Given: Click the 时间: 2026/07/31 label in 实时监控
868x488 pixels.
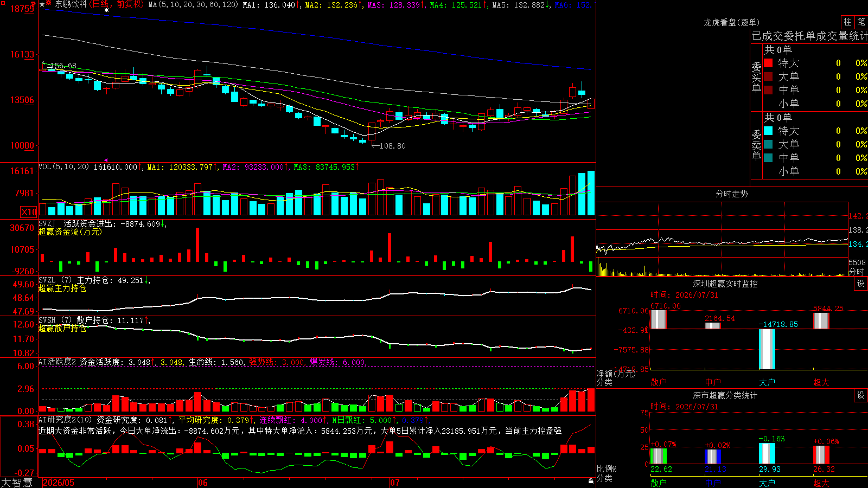Looking at the screenshot, I should pyautogui.click(x=684, y=295).
